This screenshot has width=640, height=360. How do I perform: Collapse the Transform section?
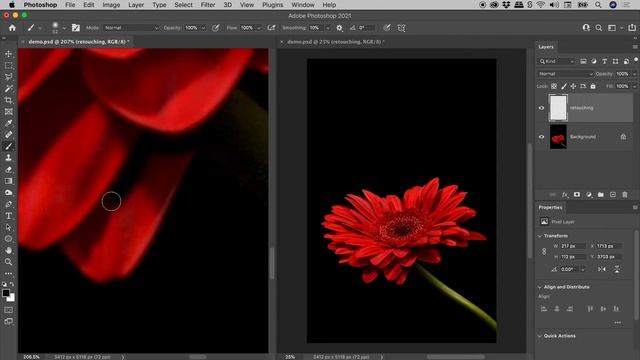tap(540, 236)
